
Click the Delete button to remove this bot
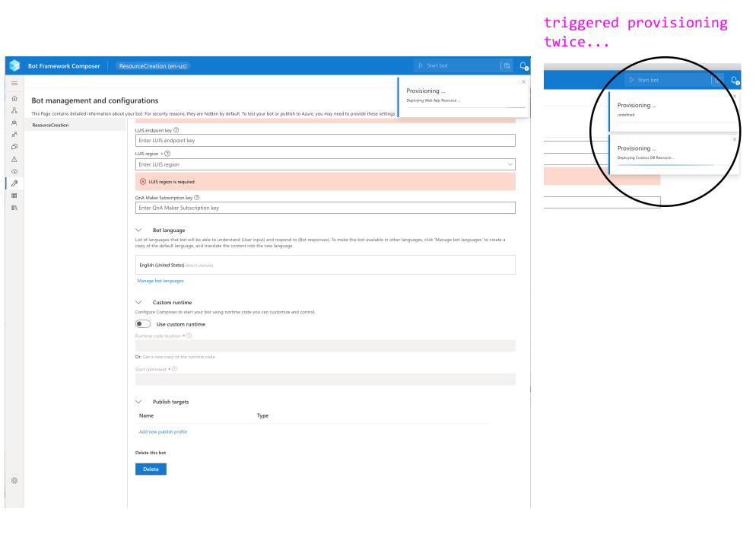(151, 469)
